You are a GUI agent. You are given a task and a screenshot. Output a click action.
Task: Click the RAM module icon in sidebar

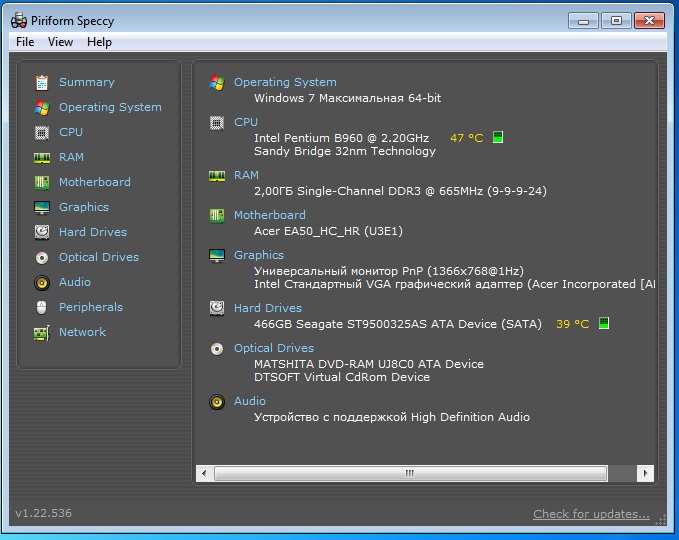tap(41, 157)
